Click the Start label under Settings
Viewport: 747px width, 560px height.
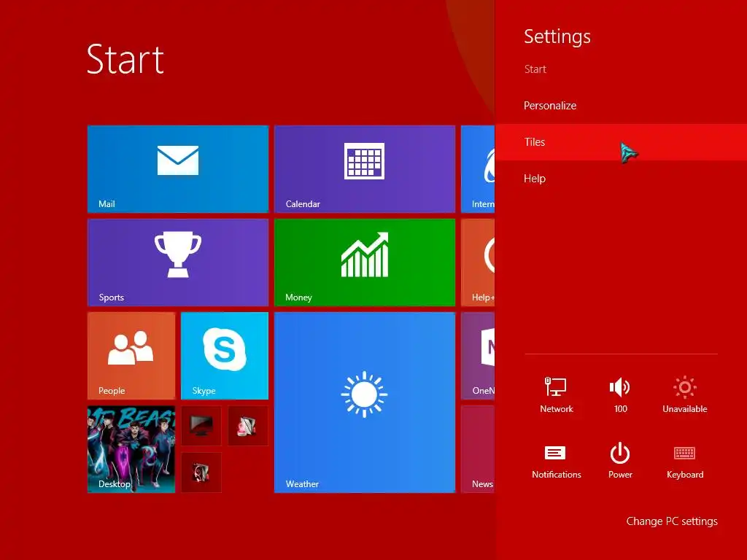pyautogui.click(x=535, y=69)
